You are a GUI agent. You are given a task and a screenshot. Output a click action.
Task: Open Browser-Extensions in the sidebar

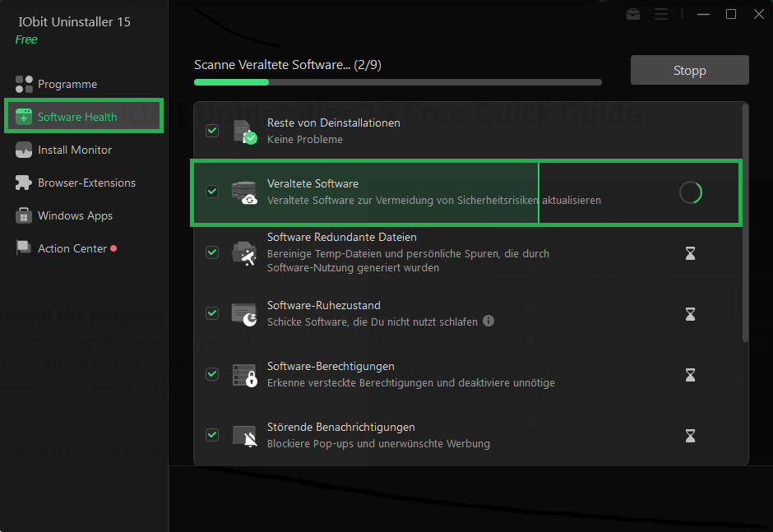84,183
